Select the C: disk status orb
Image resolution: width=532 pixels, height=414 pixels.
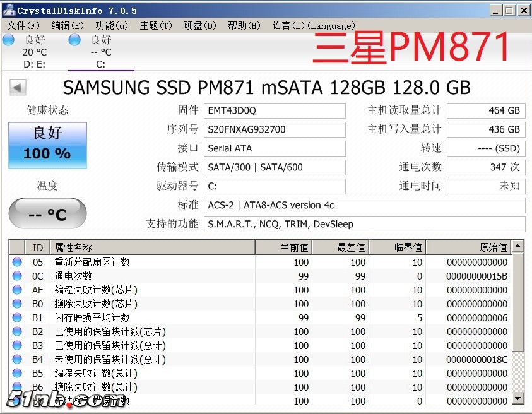(74, 40)
